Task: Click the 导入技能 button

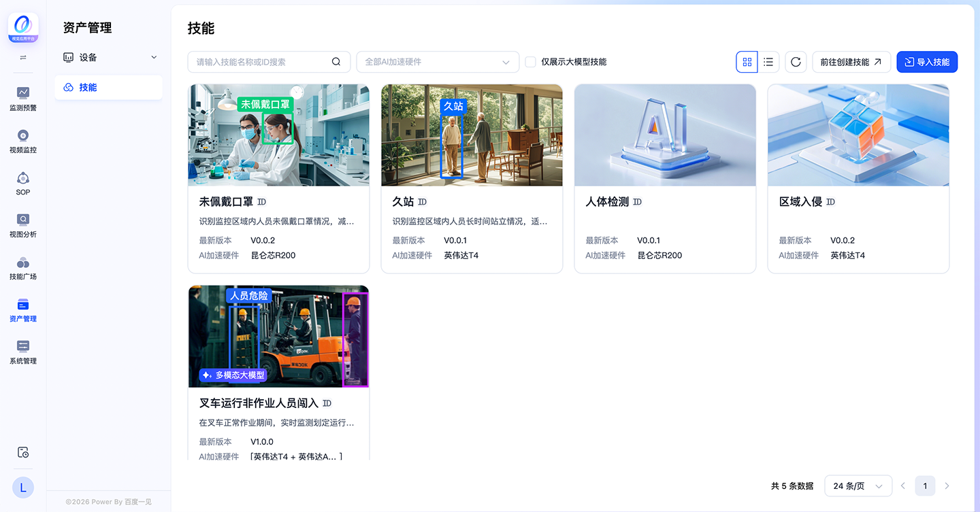Action: click(927, 62)
